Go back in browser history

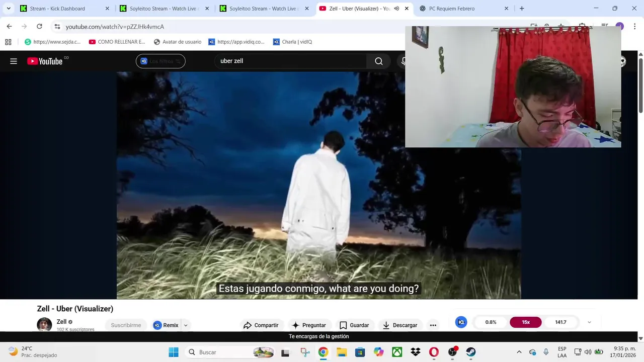point(9,27)
